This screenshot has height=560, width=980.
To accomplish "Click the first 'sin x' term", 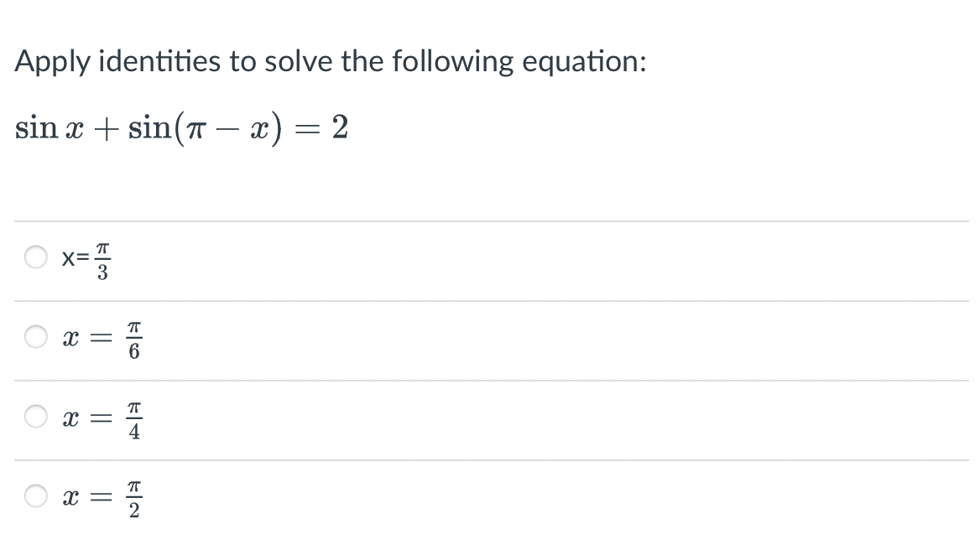I will [x=50, y=128].
